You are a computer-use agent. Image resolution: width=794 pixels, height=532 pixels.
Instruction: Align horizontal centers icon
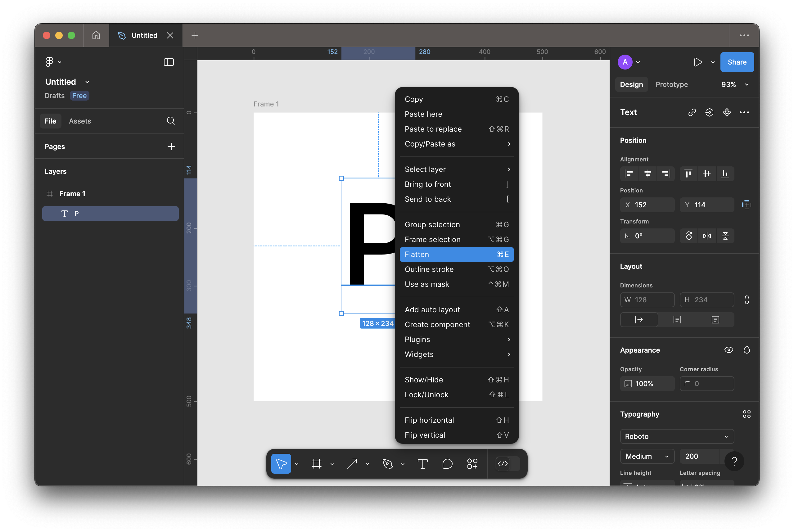click(x=647, y=174)
